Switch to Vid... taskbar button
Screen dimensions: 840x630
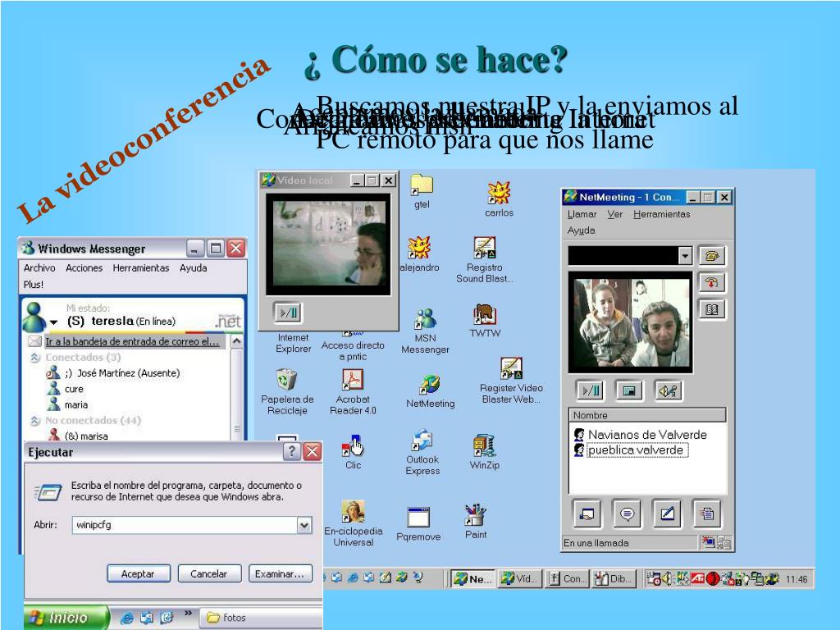[x=519, y=578]
